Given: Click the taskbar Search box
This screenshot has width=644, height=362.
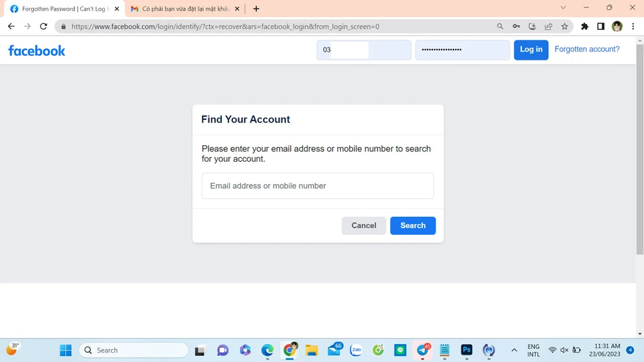Looking at the screenshot, I should pos(133,350).
